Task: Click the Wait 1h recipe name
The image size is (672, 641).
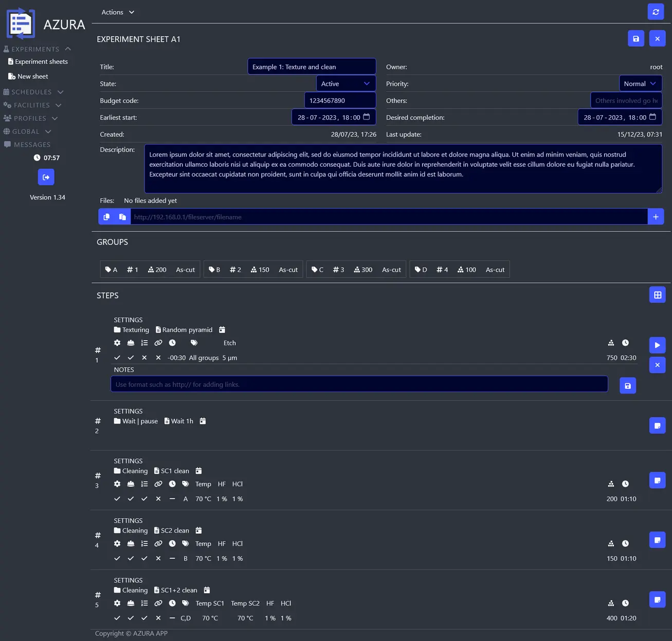Action: pyautogui.click(x=179, y=421)
